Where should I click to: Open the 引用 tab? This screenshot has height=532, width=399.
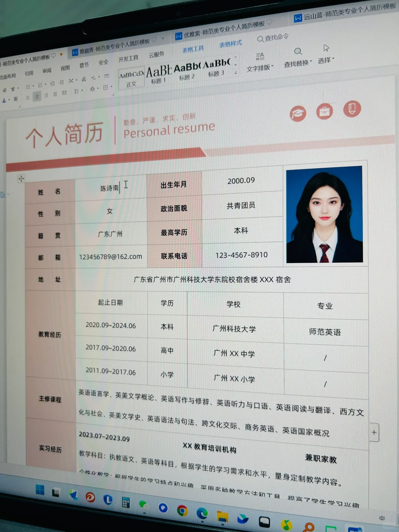[x=29, y=73]
